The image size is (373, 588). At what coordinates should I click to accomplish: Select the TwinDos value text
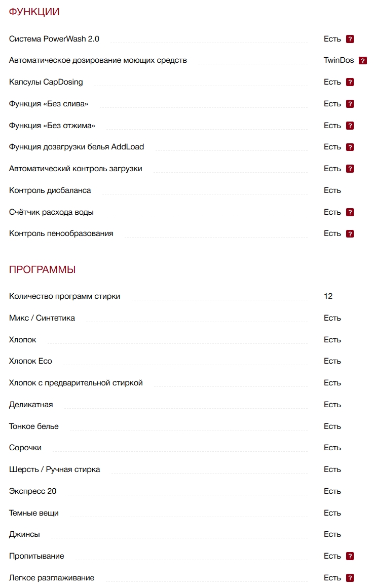(339, 60)
